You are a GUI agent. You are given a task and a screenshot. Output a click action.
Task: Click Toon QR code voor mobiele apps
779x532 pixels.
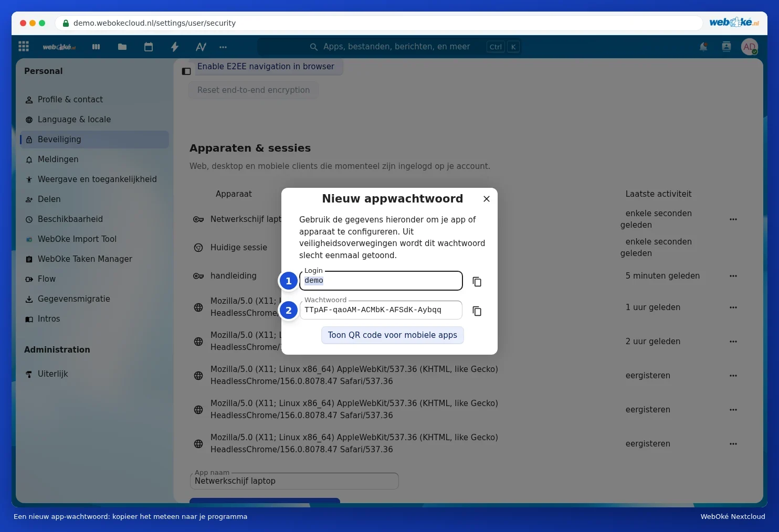tap(393, 335)
